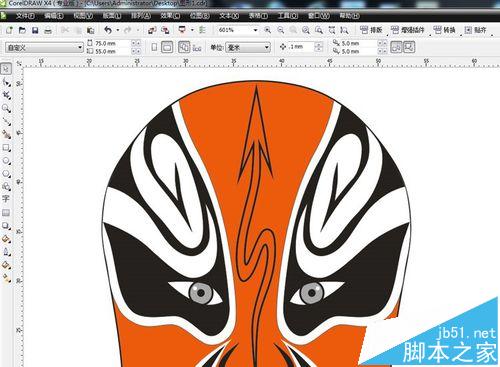Image resolution: width=500 pixels, height=367 pixels.
Task: Toggle the first button right of duplicate distance
Action: pyautogui.click(x=396, y=47)
